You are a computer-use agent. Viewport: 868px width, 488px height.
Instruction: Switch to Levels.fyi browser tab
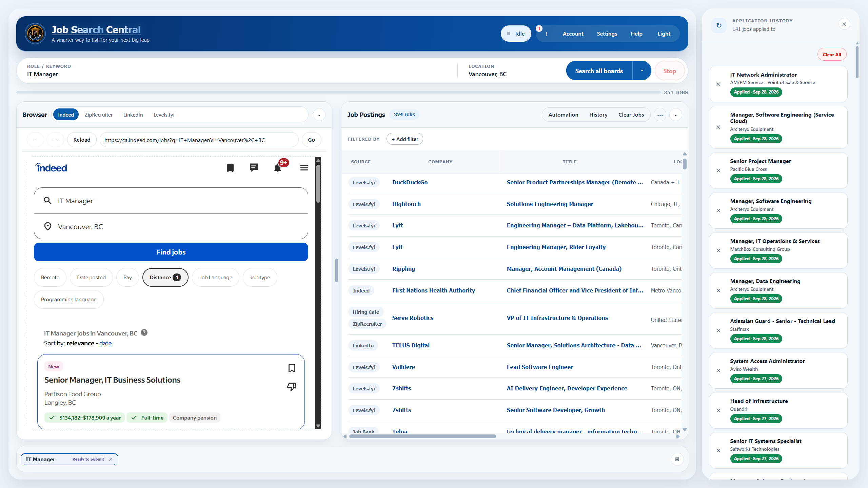(x=164, y=115)
